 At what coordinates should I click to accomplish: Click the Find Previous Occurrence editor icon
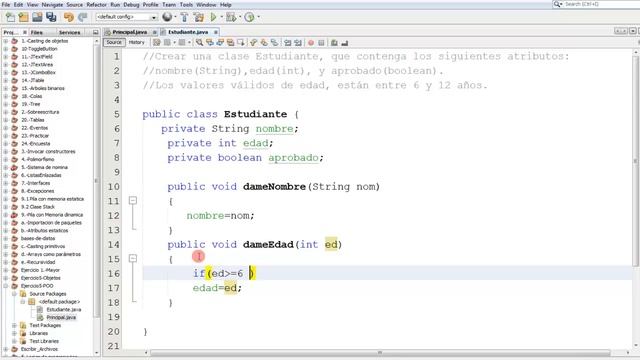[x=210, y=42]
